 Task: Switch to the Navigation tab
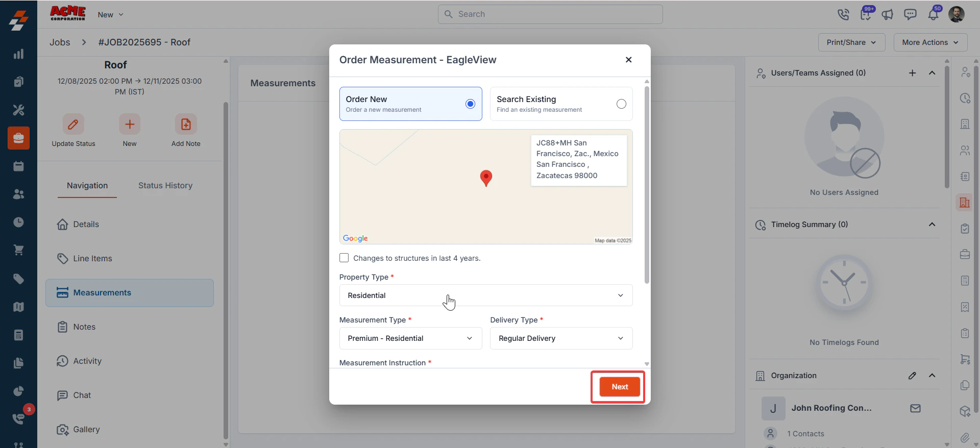87,186
